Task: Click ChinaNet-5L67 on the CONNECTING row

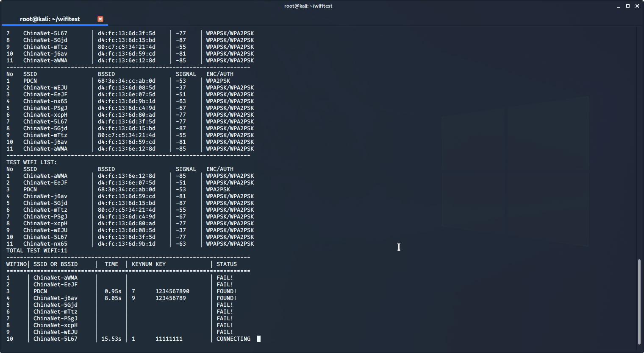Action: pyautogui.click(x=56, y=339)
